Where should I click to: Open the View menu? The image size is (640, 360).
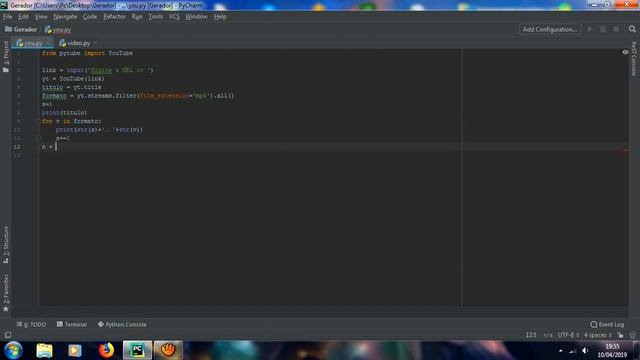[41, 17]
